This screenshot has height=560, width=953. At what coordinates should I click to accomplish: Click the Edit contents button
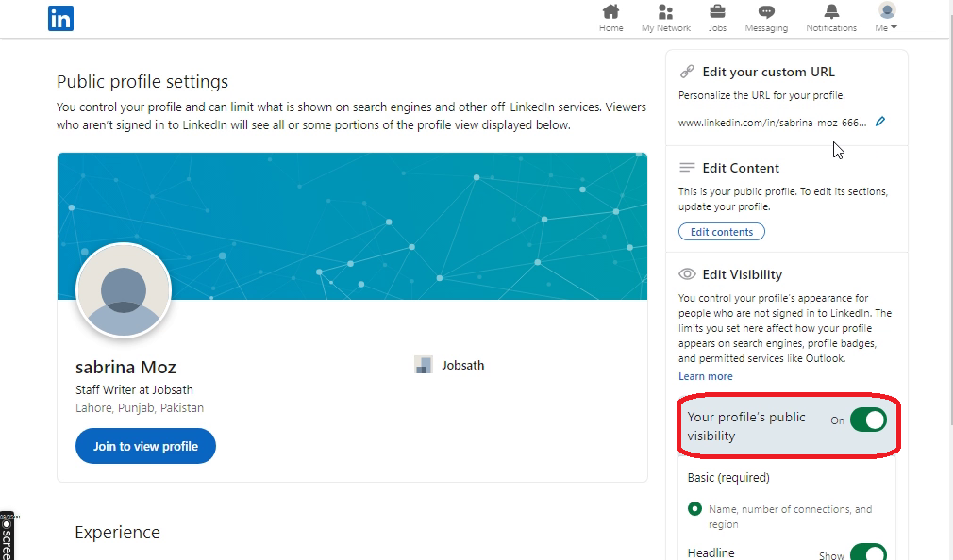tap(721, 232)
